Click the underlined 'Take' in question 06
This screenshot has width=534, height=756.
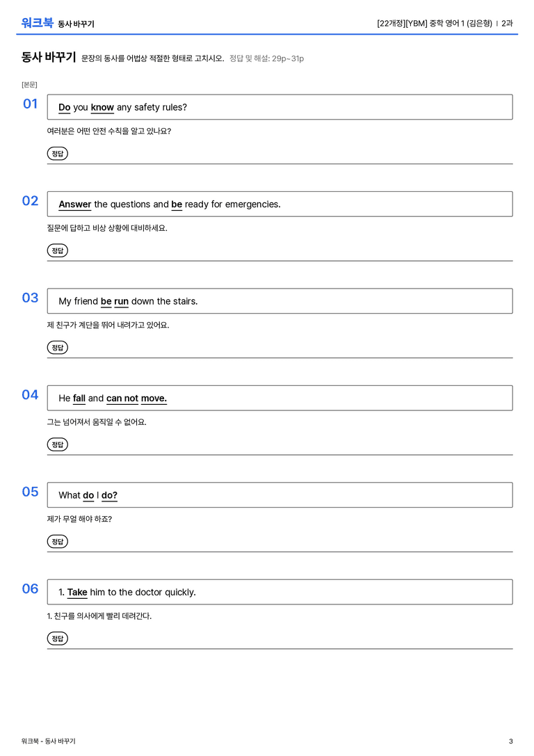click(x=77, y=592)
